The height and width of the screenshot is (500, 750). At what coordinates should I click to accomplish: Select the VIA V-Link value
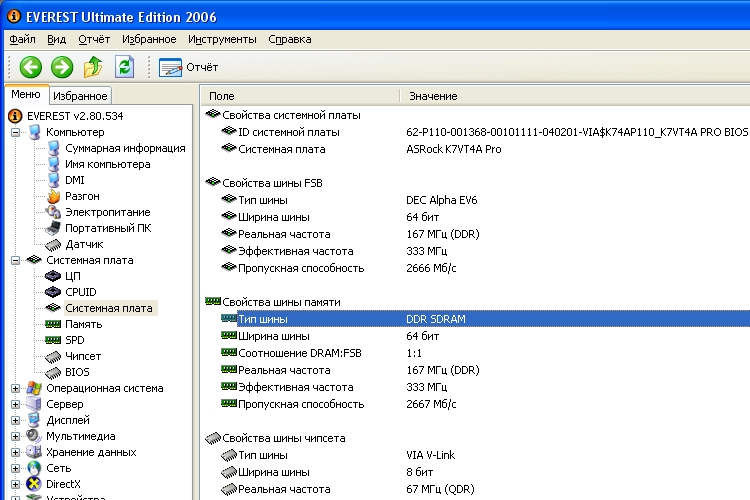click(430, 455)
